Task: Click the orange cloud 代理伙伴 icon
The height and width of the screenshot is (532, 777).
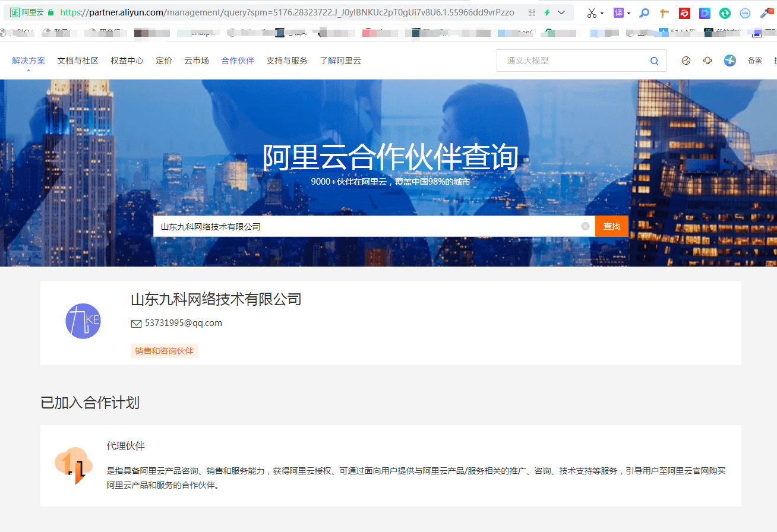Action: coord(74,466)
